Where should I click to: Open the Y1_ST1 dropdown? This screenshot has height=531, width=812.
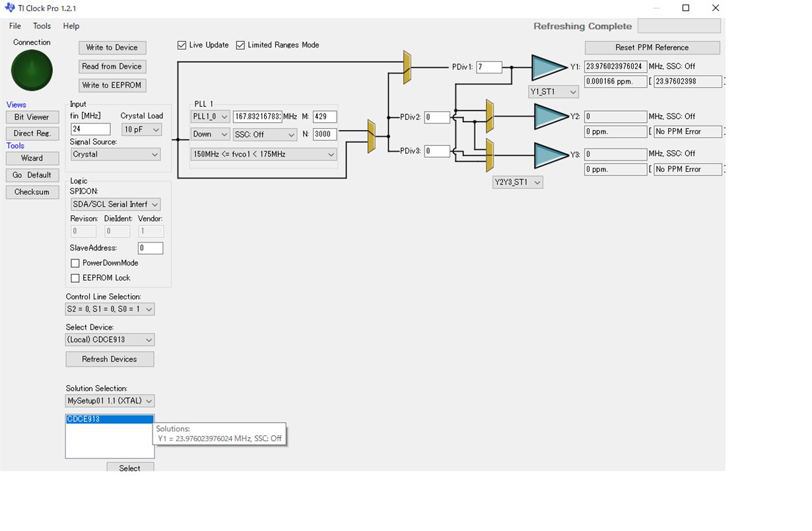click(554, 92)
